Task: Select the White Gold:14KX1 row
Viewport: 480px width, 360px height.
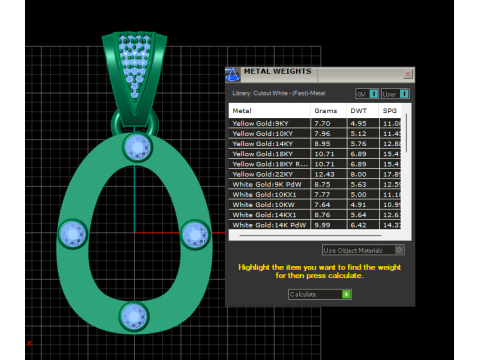Action: click(315, 215)
